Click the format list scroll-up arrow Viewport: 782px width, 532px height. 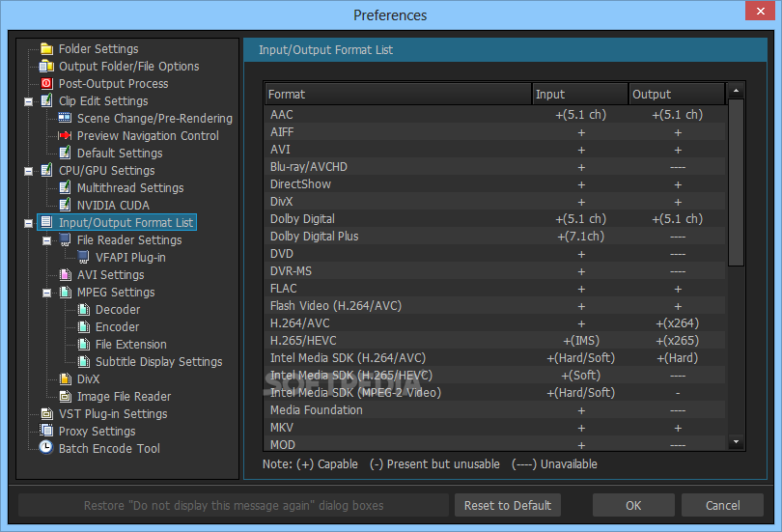point(736,92)
